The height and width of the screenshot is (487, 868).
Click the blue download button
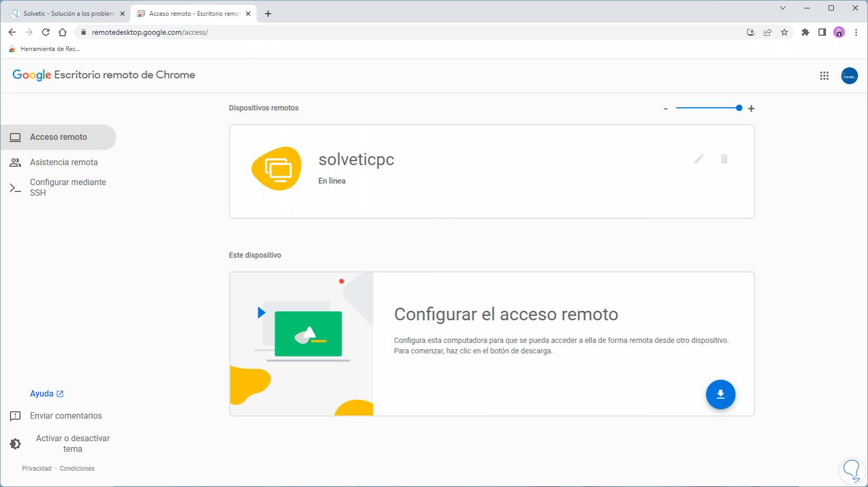[x=720, y=394]
